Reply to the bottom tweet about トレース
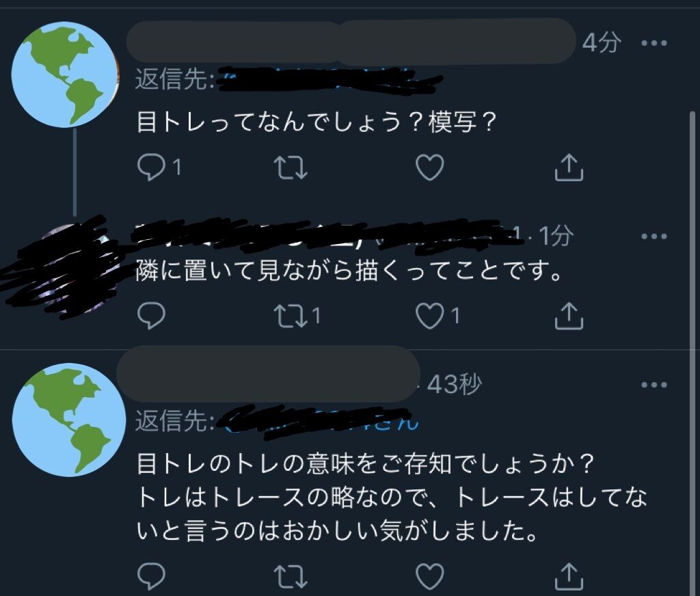Viewport: 700px width, 596px height. tap(152, 576)
